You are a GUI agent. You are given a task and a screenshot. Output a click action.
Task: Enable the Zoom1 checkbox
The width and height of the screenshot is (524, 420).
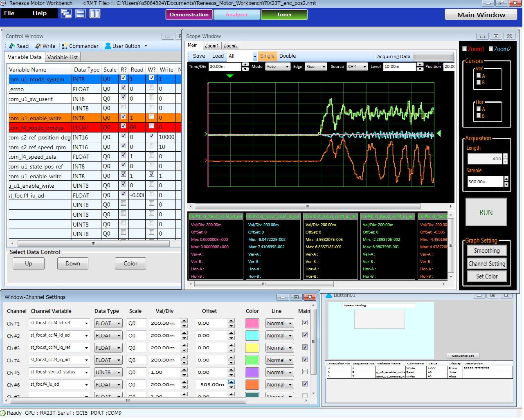click(x=465, y=49)
